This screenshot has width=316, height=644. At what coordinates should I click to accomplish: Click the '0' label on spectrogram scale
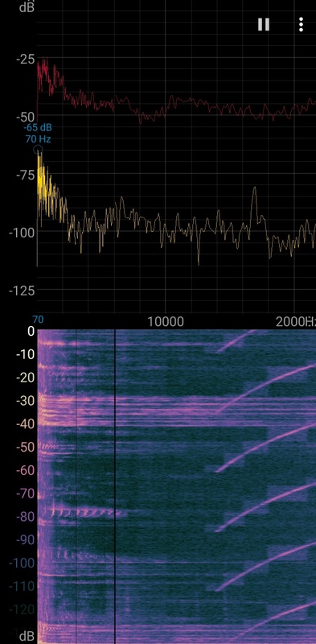pos(31,332)
